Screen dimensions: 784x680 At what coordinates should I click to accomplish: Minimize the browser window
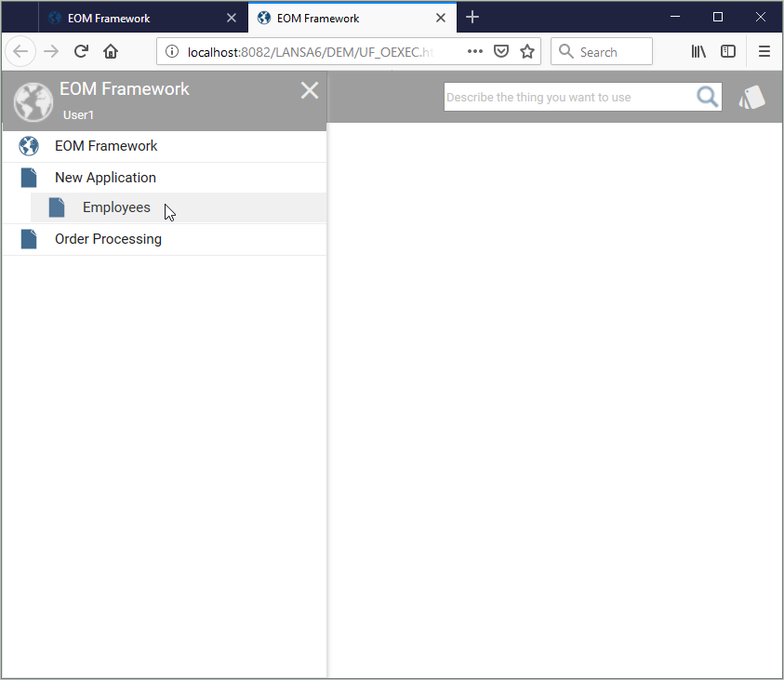pyautogui.click(x=675, y=17)
